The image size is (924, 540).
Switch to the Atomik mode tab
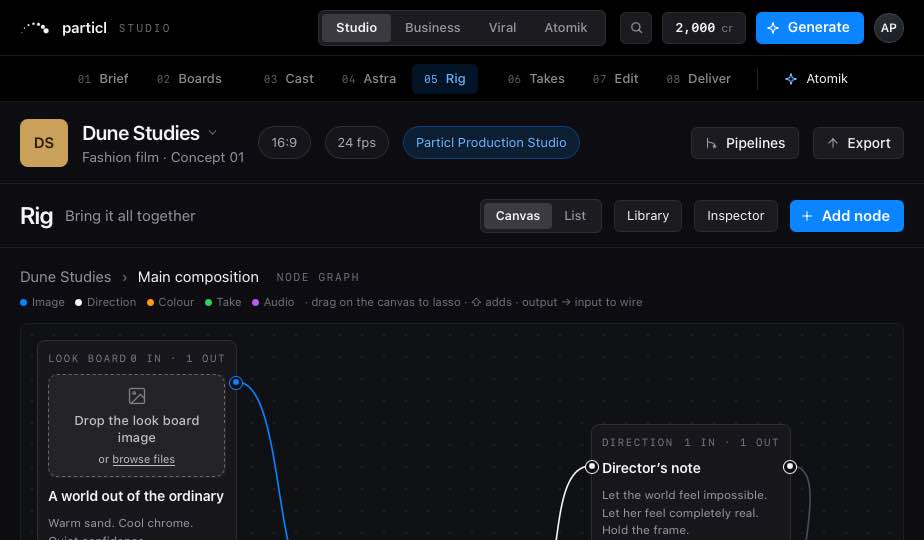coord(566,28)
